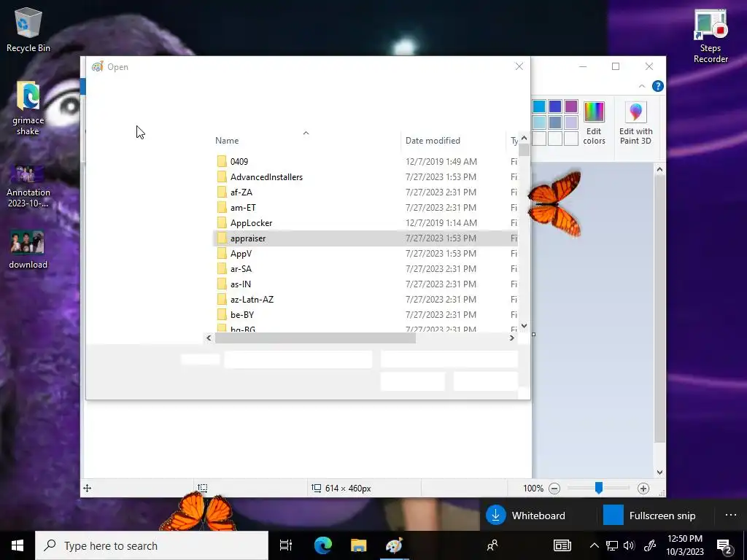Select the af-ZA folder

[x=365, y=192]
